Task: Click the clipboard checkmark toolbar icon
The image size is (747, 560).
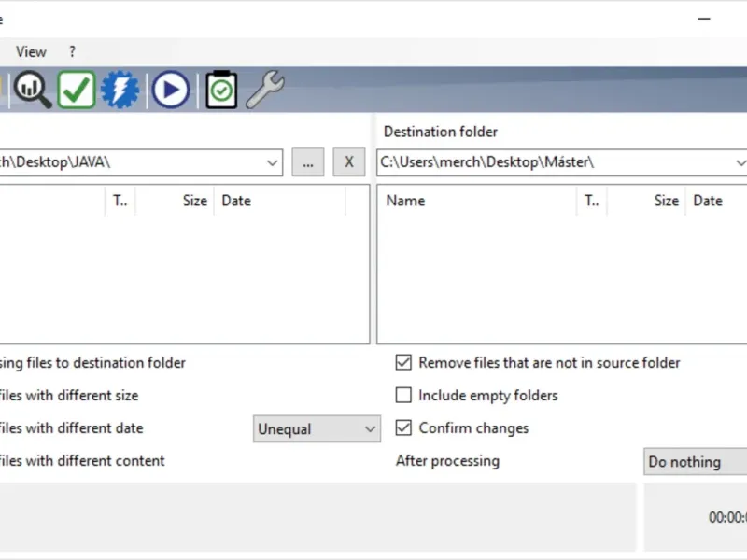Action: [221, 90]
